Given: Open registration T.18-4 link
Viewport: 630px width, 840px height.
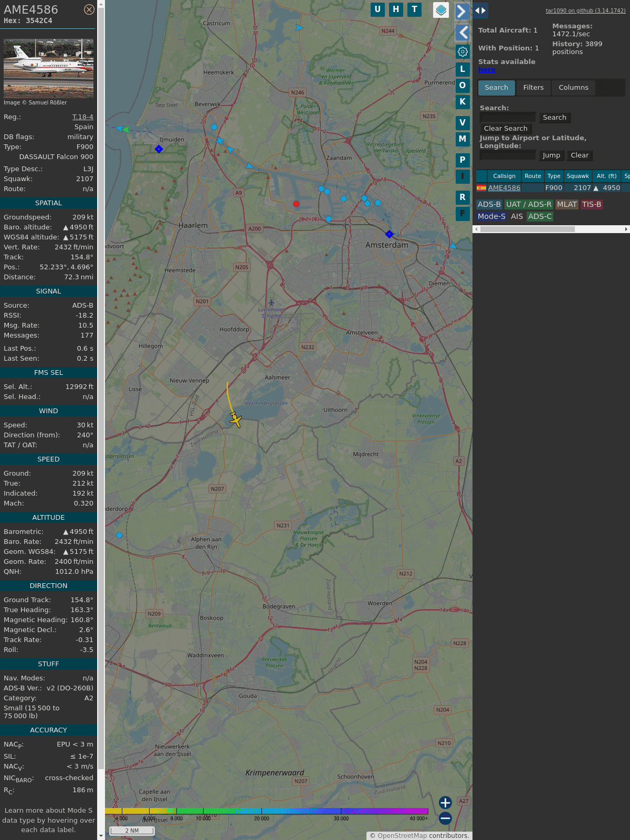Looking at the screenshot, I should [83, 117].
